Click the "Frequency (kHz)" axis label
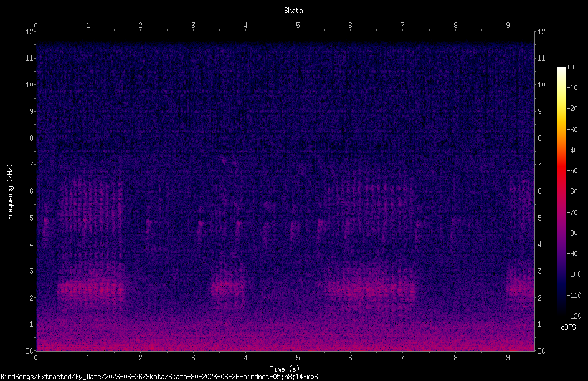The height and width of the screenshot is (381, 588). tap(10, 192)
